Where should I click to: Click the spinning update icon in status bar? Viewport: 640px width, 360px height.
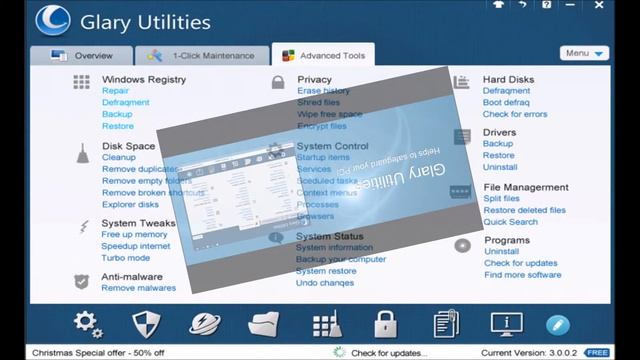coord(339,352)
